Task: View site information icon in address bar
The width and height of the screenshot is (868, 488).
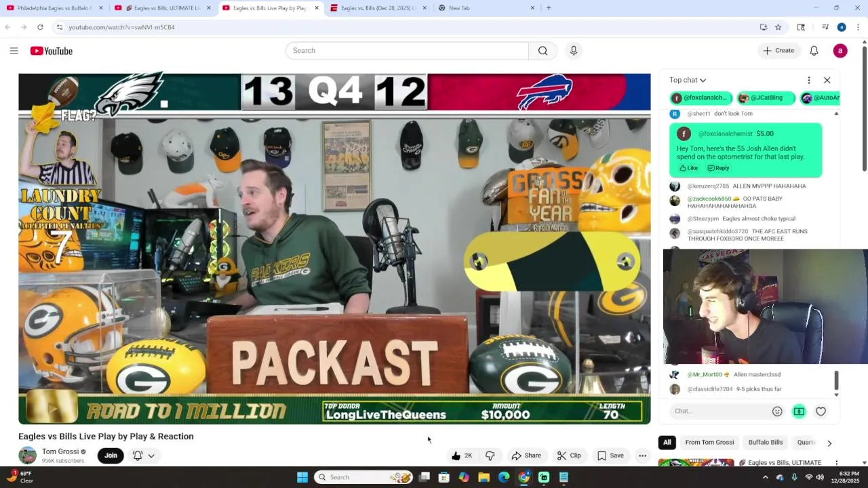Action: pyautogui.click(x=60, y=27)
